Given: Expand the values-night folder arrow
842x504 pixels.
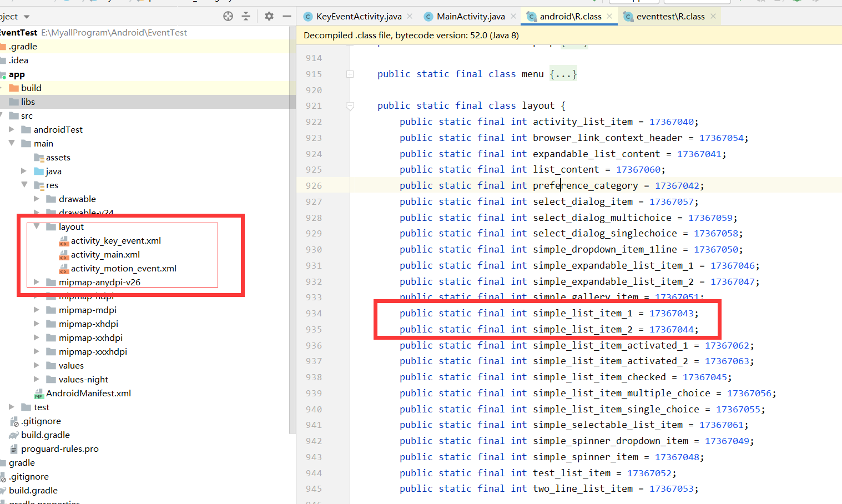Looking at the screenshot, I should point(37,379).
